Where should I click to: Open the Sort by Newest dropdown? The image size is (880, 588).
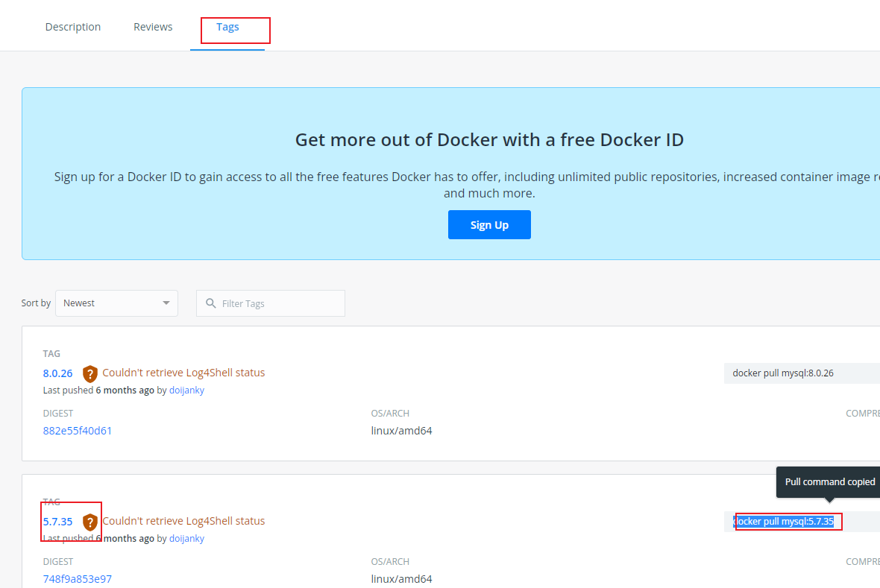click(116, 303)
